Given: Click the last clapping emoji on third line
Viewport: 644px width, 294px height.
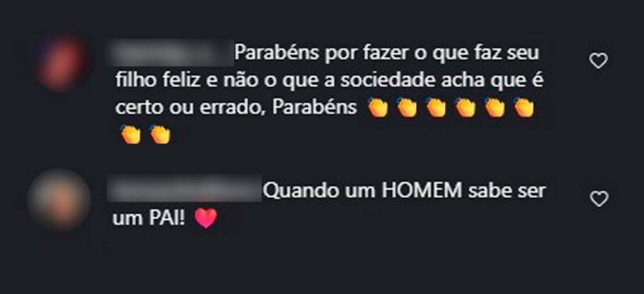Looking at the screenshot, I should [x=524, y=108].
